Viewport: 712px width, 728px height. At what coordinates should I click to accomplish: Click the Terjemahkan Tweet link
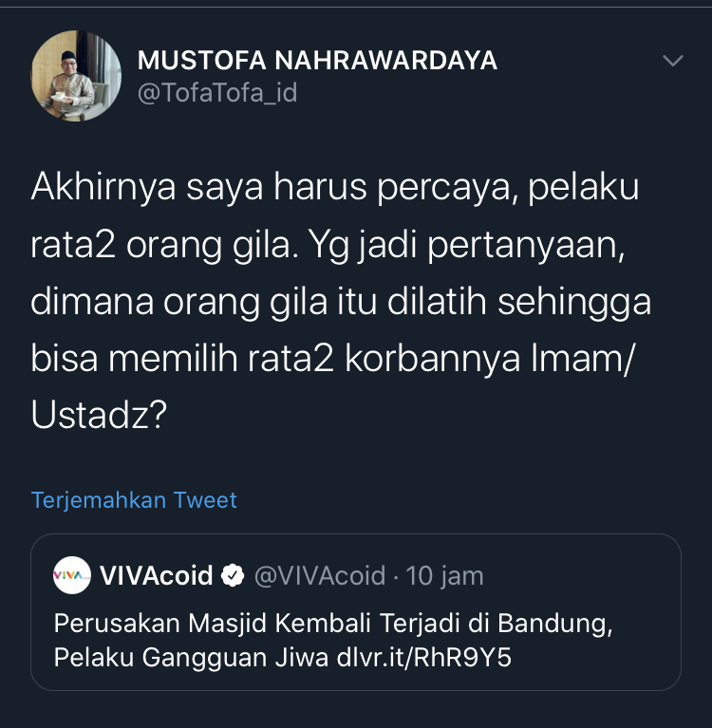(x=134, y=500)
